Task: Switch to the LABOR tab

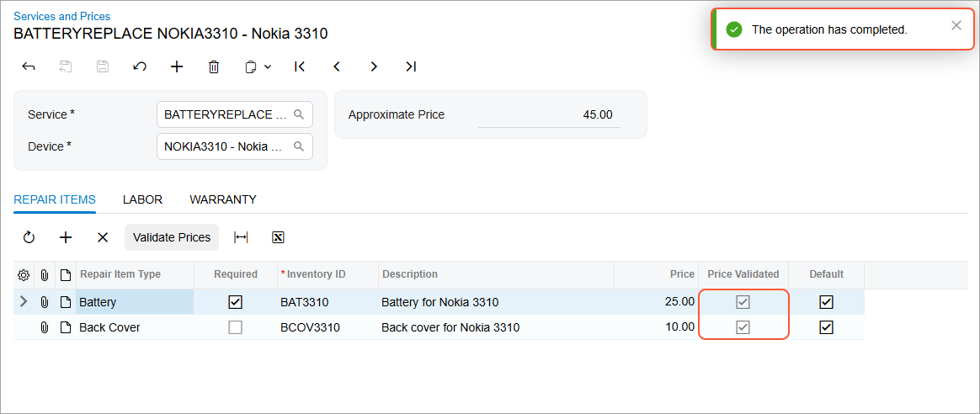Action: pyautogui.click(x=142, y=199)
